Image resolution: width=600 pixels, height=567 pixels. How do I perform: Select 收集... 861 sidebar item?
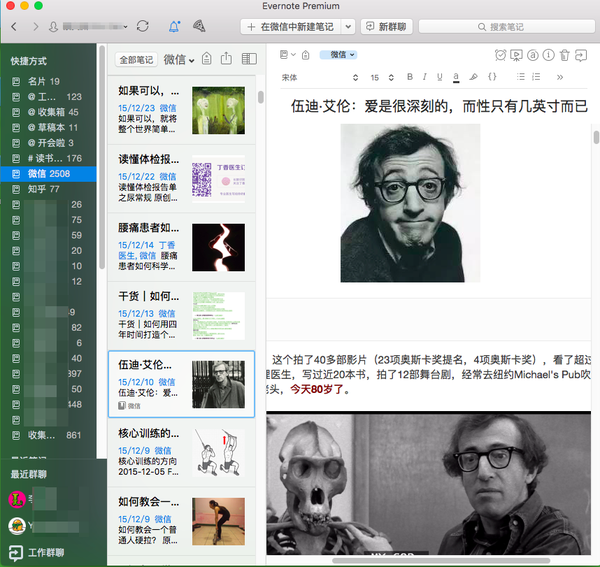coord(49,435)
